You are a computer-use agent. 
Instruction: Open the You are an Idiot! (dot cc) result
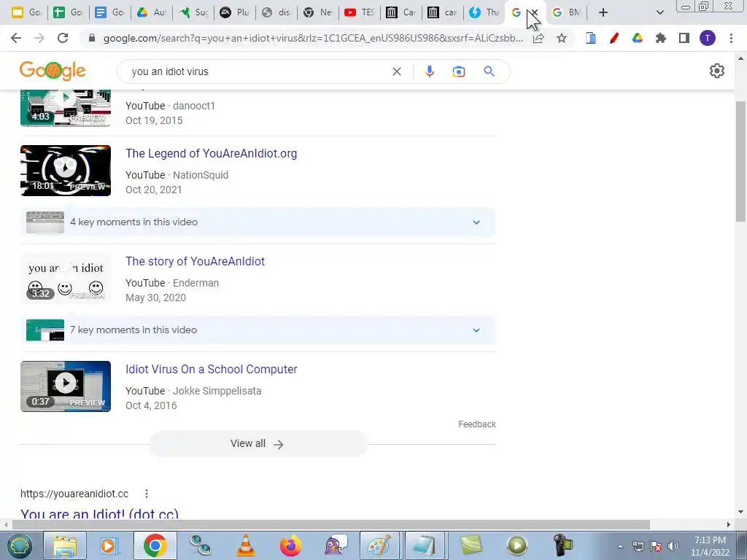click(x=99, y=514)
